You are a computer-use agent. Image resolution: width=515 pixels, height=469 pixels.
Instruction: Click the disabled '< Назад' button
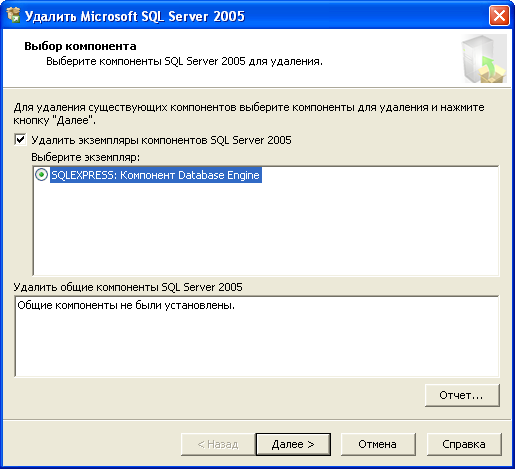click(x=218, y=444)
